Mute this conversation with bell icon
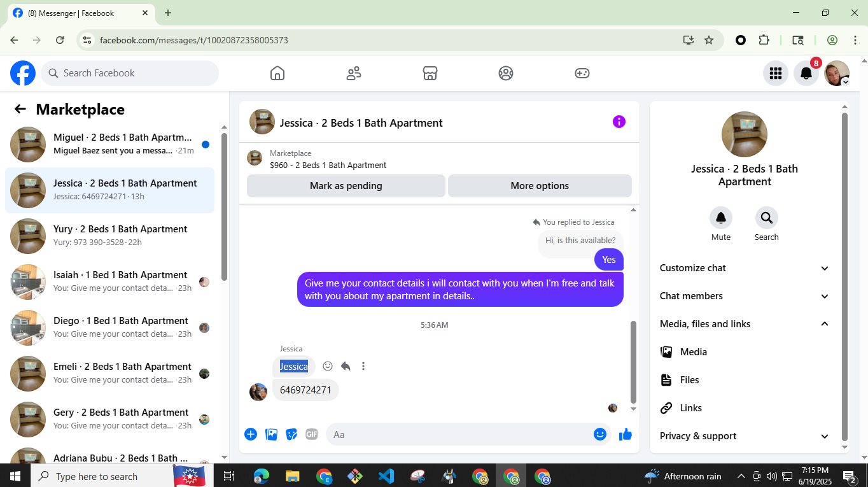This screenshot has width=868, height=487. tap(721, 218)
